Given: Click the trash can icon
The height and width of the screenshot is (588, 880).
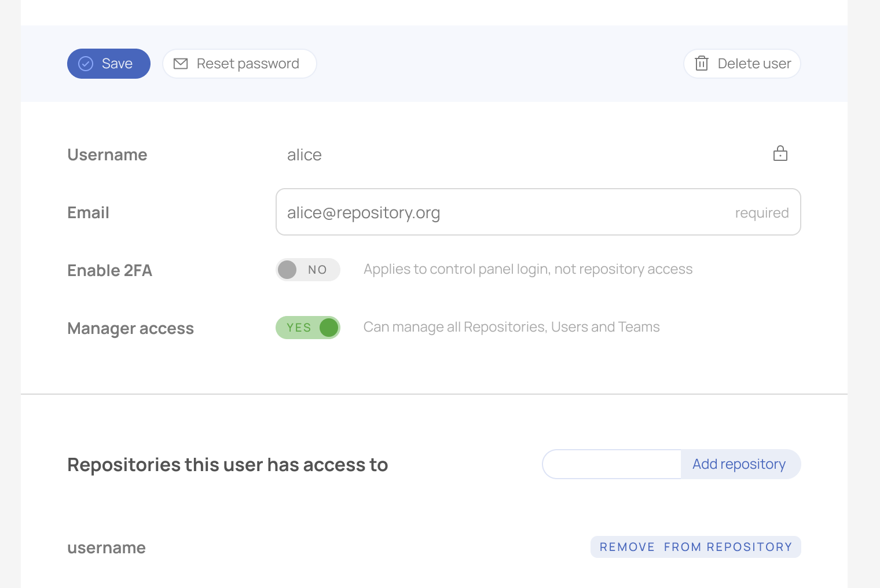Looking at the screenshot, I should (x=702, y=64).
